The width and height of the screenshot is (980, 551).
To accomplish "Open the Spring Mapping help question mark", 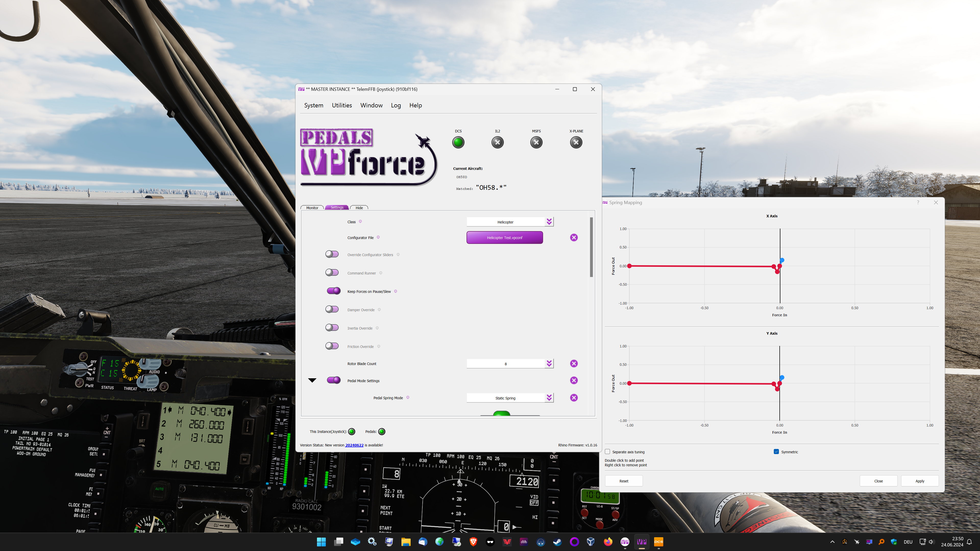I will (918, 202).
